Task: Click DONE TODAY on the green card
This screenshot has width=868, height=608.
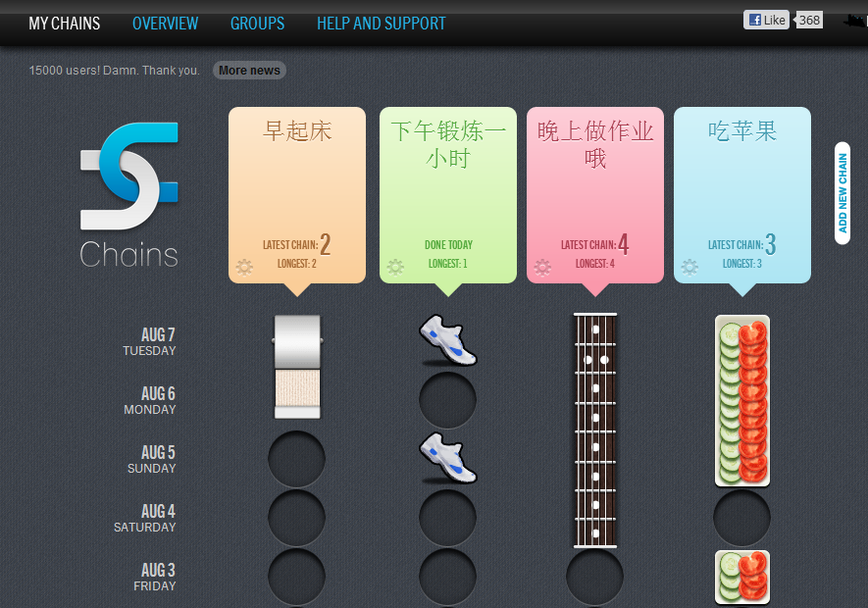Action: 448,245
